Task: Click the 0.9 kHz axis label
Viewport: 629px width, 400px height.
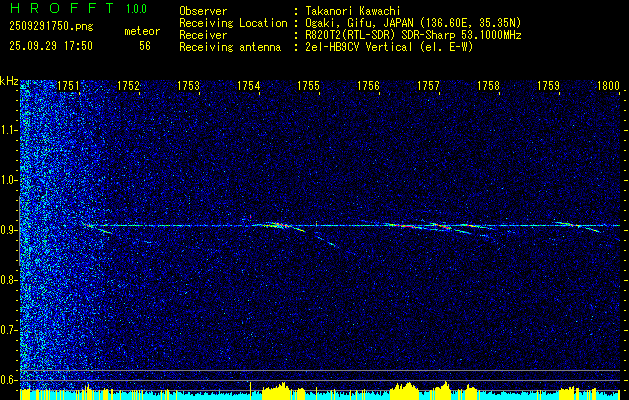Action: (9, 230)
